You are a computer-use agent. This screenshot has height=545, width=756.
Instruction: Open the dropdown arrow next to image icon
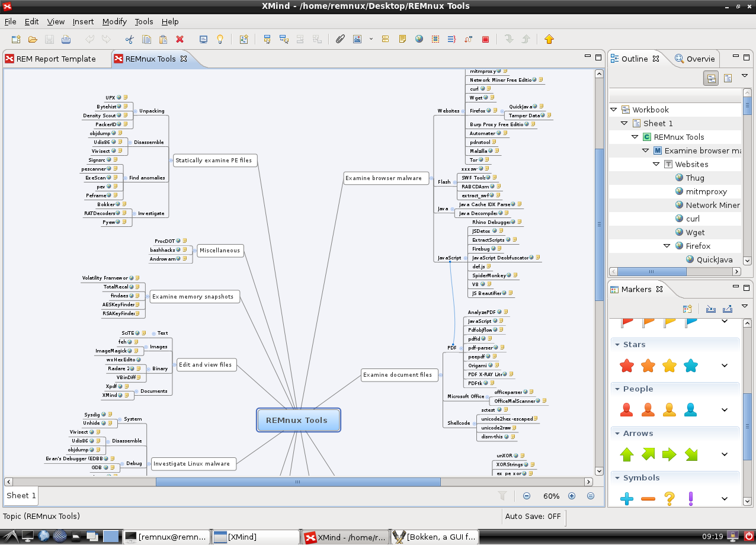tap(371, 40)
